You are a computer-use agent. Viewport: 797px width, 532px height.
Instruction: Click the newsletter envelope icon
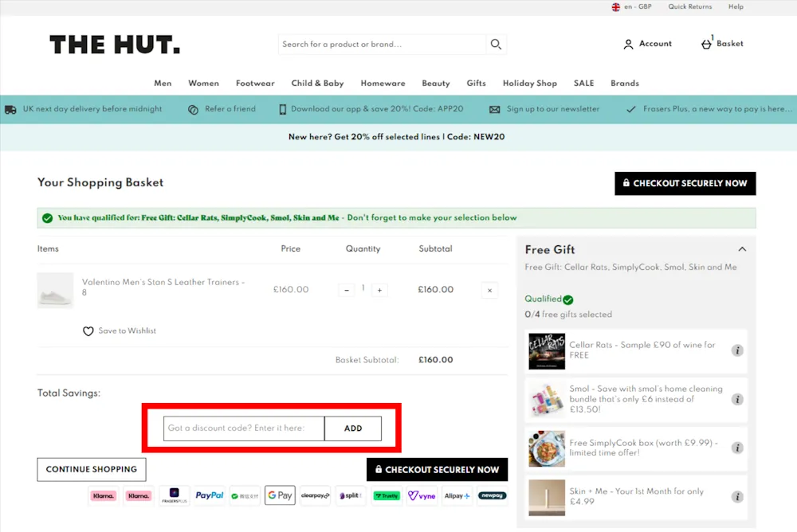point(495,109)
